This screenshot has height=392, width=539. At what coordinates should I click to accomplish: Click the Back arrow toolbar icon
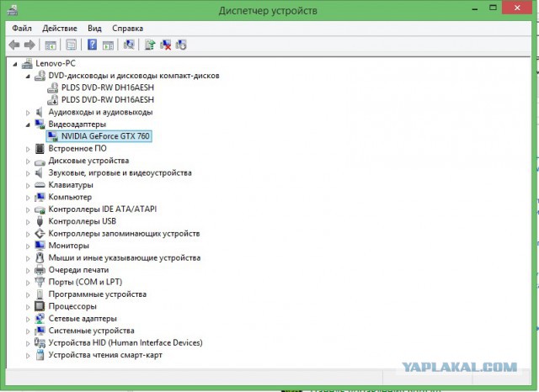[14, 45]
